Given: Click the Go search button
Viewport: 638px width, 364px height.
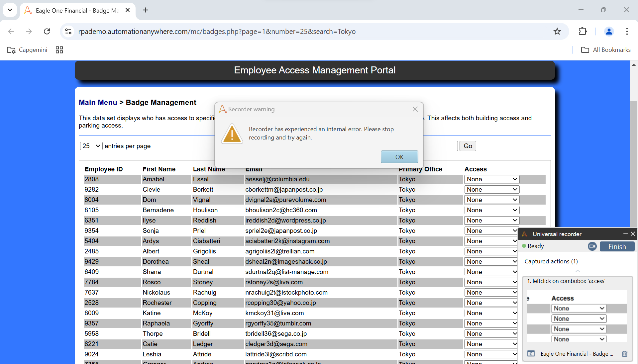Looking at the screenshot, I should (x=468, y=146).
